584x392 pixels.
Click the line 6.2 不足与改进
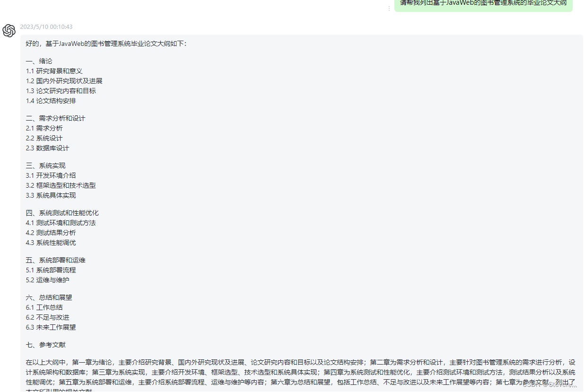pyautogui.click(x=48, y=317)
